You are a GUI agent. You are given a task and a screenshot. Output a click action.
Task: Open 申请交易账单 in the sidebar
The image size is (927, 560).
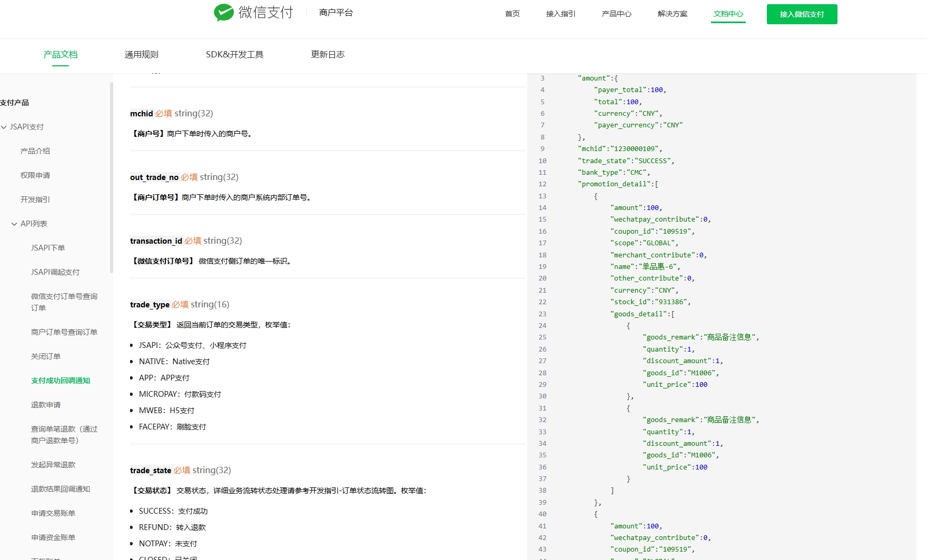[53, 513]
